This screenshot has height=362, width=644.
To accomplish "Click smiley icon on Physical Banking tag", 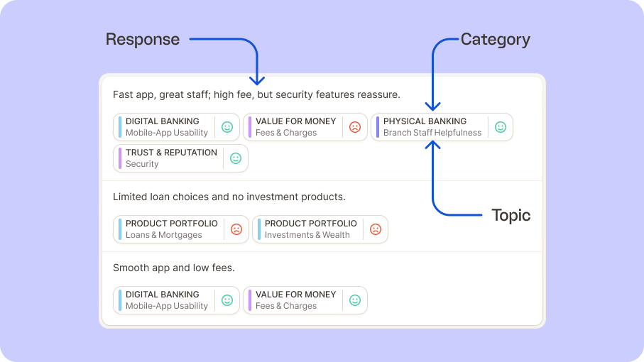I will click(501, 127).
